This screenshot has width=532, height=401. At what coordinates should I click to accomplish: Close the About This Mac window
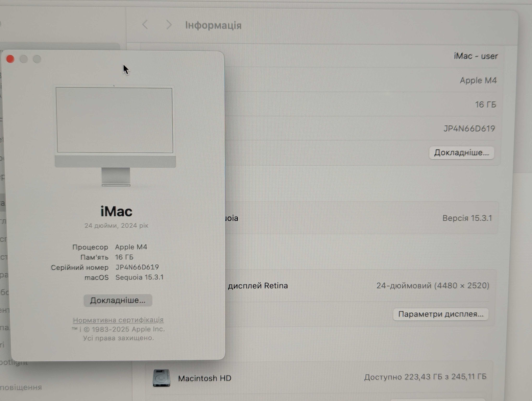tap(10, 59)
